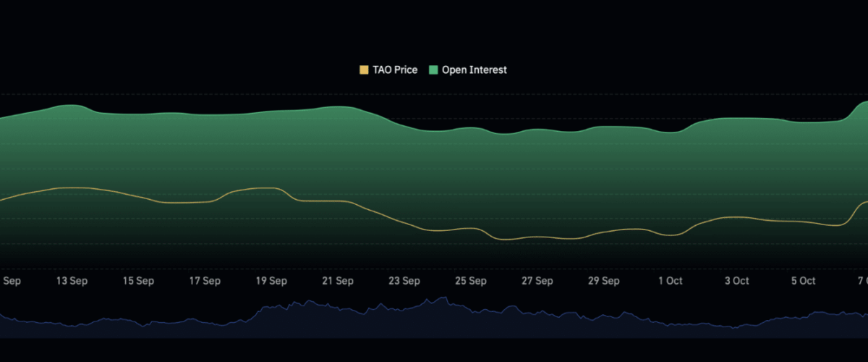The height and width of the screenshot is (362, 868).
Task: Select the 21 Sep axis label
Action: (x=338, y=281)
